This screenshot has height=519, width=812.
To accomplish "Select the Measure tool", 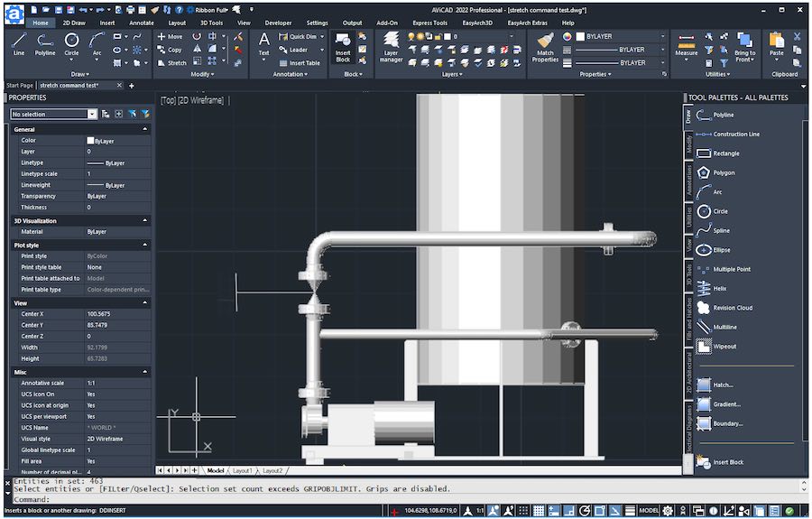I will coord(686,45).
